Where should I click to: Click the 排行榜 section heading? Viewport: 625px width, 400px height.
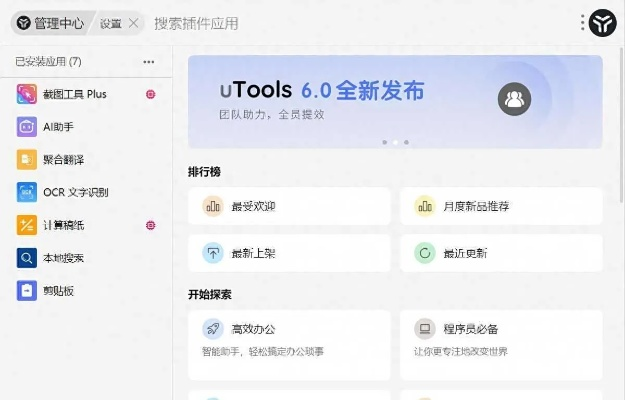(204, 172)
